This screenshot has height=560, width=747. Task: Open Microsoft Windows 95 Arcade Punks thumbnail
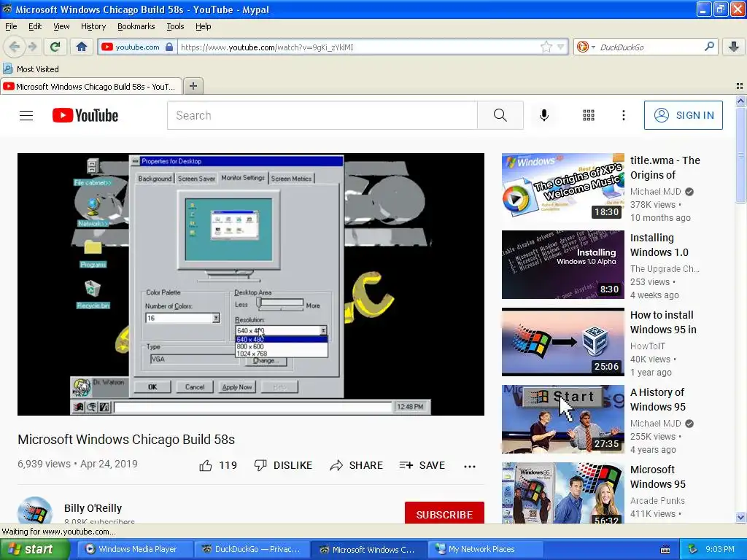pyautogui.click(x=562, y=493)
